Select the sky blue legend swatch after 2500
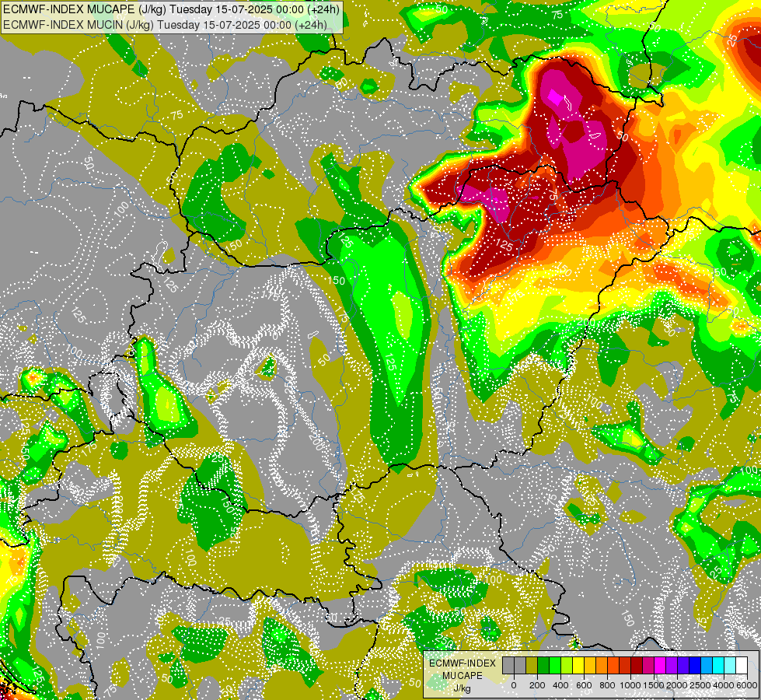 [x=707, y=665]
